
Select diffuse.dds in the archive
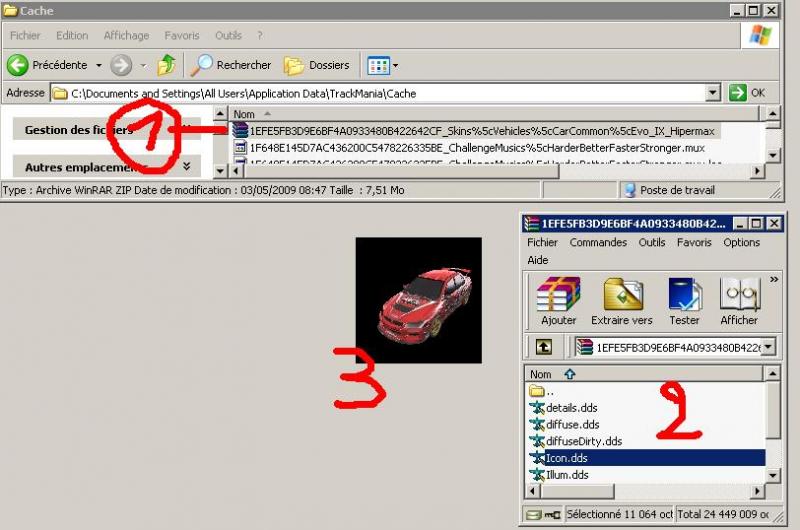(x=564, y=424)
